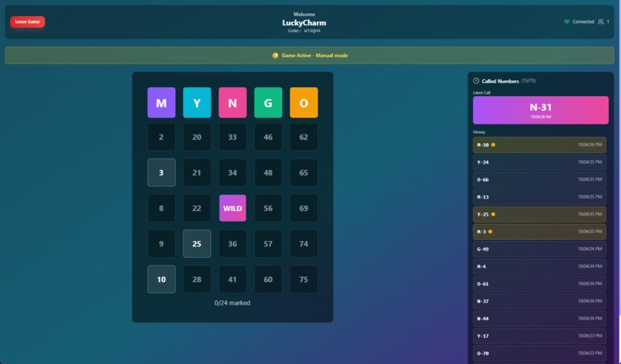
Task: Click the Game Active - Manual mode text
Action: coord(315,55)
